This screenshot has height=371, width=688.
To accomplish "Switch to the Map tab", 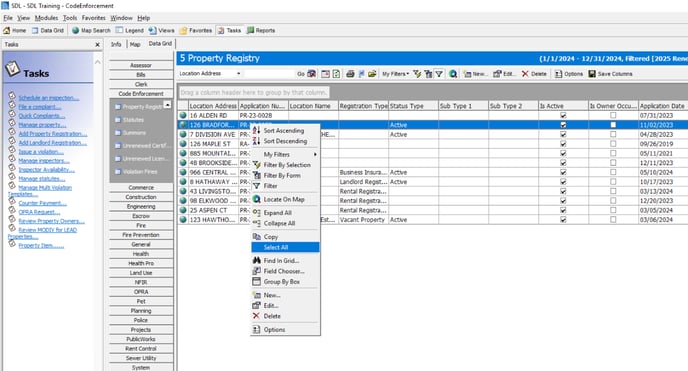I will [x=135, y=44].
